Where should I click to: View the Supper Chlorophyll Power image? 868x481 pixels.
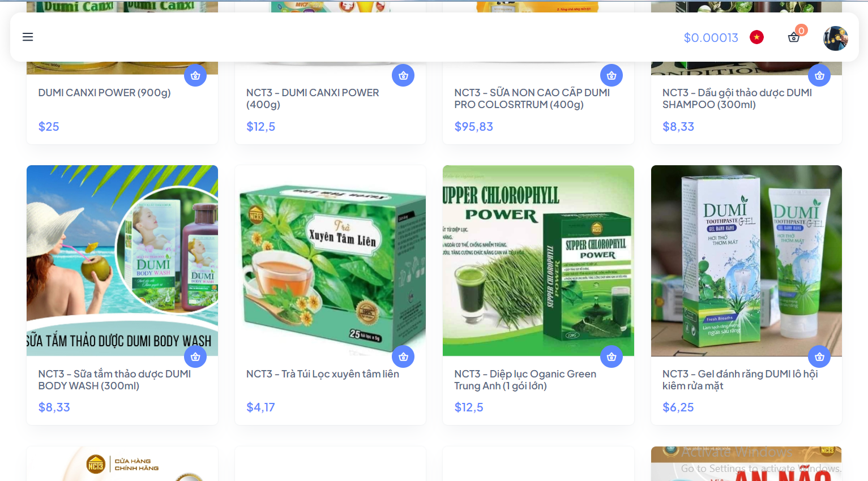[538, 260]
